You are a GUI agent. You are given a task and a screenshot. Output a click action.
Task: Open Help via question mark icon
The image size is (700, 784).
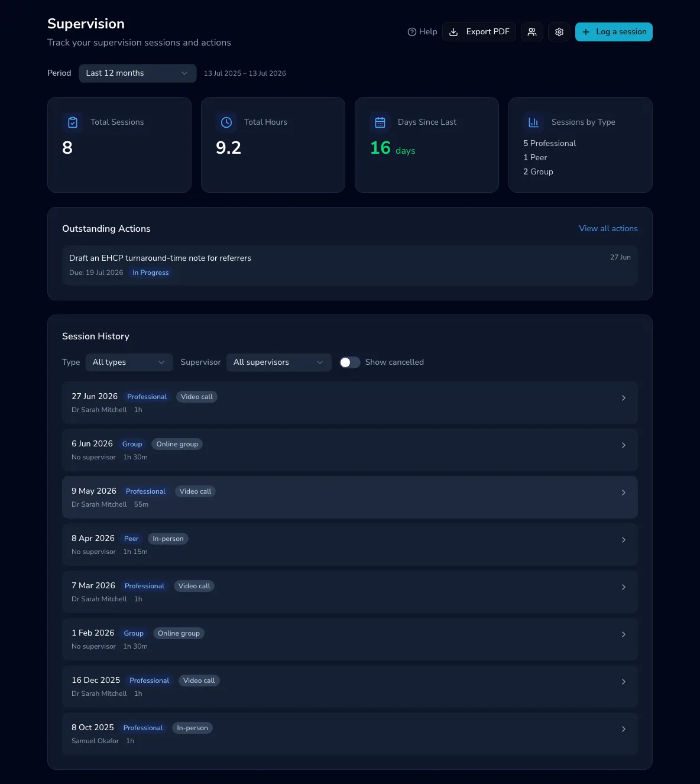[412, 32]
